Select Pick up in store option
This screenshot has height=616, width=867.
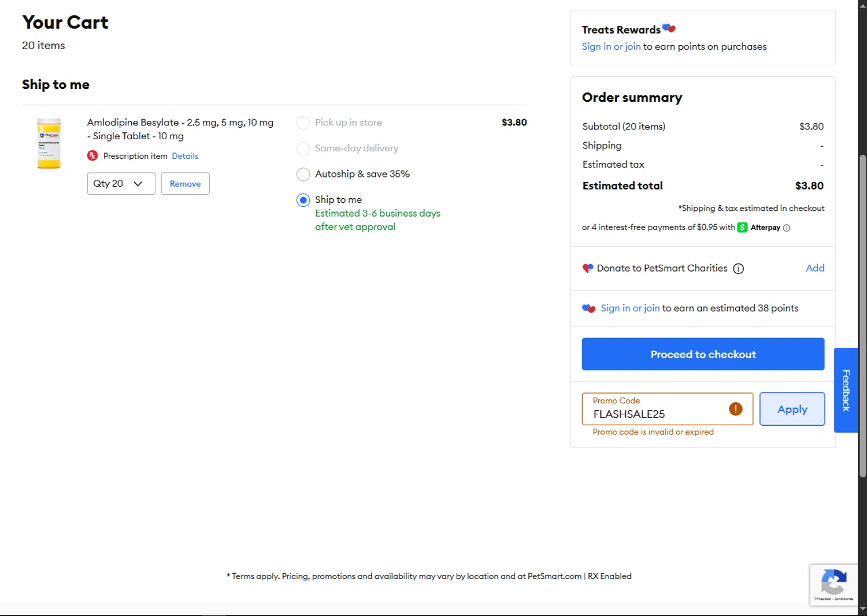303,123
